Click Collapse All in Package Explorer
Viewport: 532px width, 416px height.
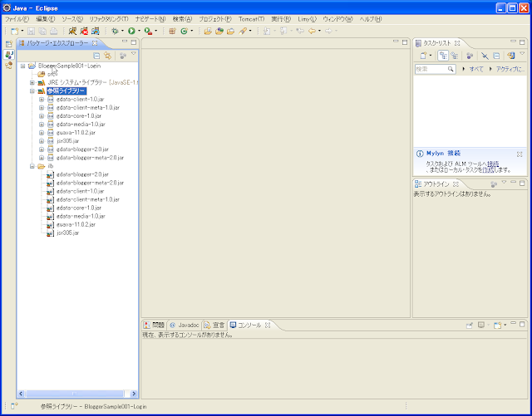pyautogui.click(x=96, y=56)
